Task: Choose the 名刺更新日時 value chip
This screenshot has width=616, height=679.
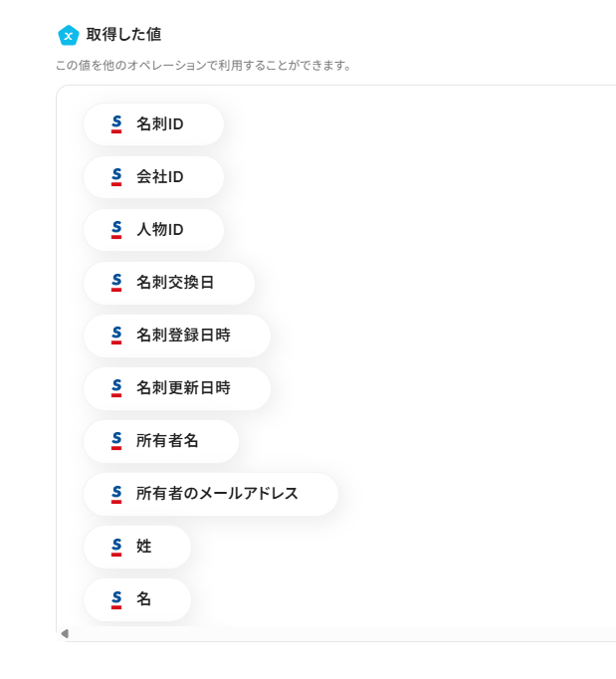Action: point(183,388)
